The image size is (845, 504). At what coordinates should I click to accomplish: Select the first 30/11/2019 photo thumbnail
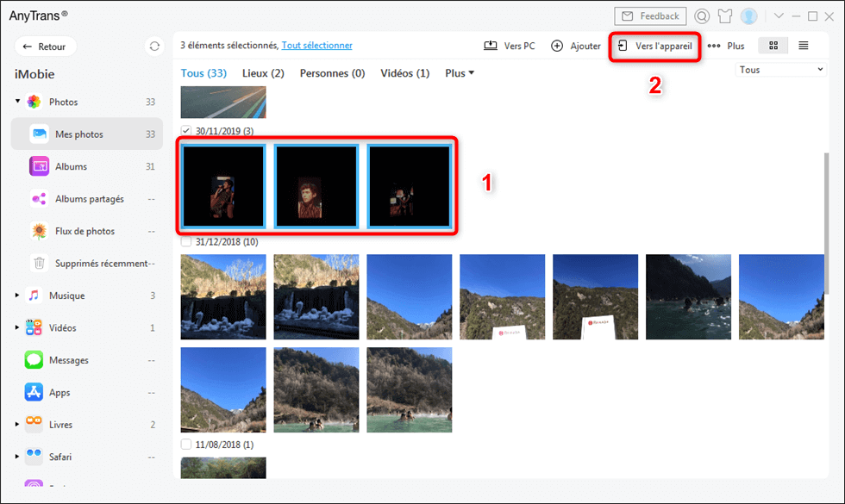coord(223,187)
